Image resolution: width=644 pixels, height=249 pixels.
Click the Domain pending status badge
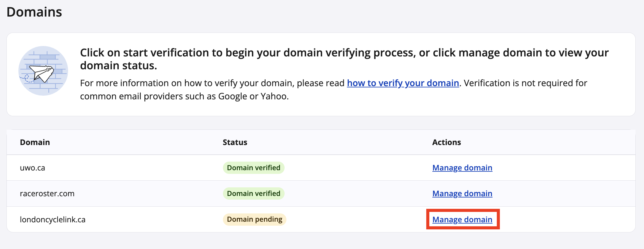(255, 220)
